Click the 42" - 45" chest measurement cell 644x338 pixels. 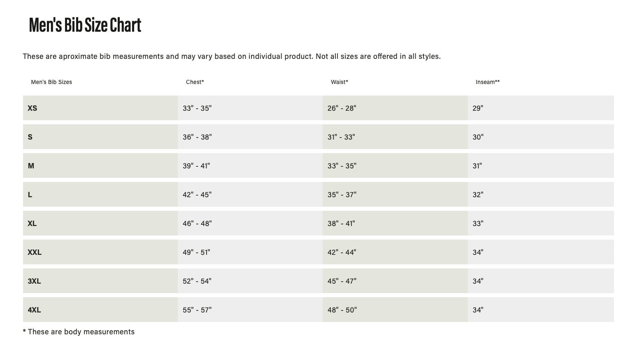pos(197,195)
